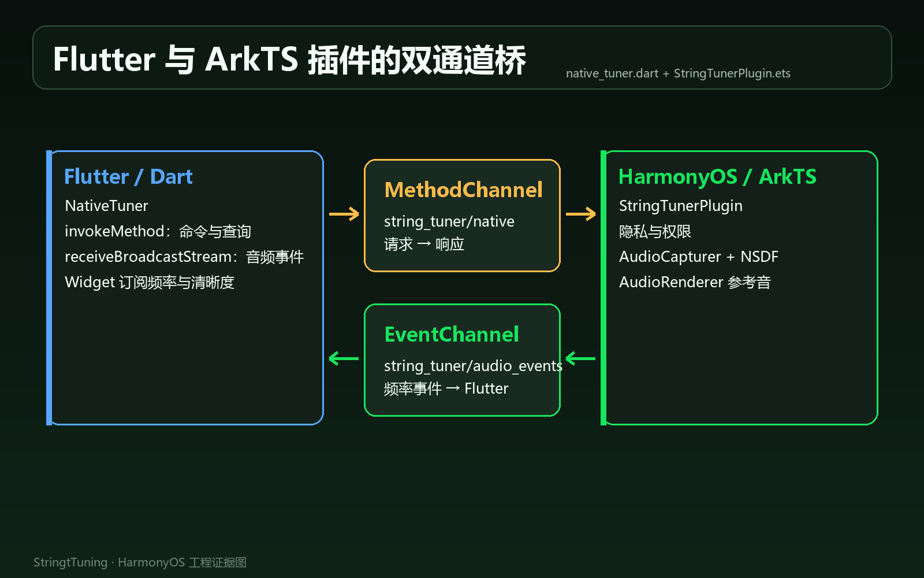This screenshot has width=924, height=578.
Task: Select the "receiveBroadcastStream：音频事件" line
Action: click(184, 257)
